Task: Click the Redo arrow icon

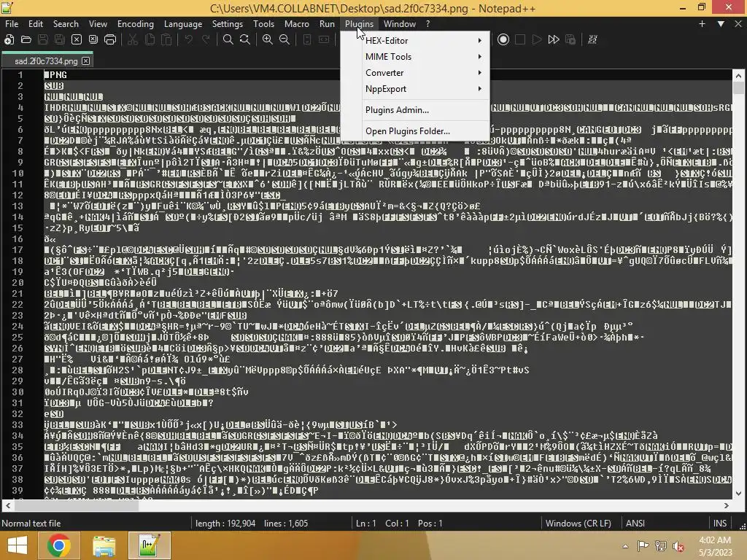Action: pos(206,39)
